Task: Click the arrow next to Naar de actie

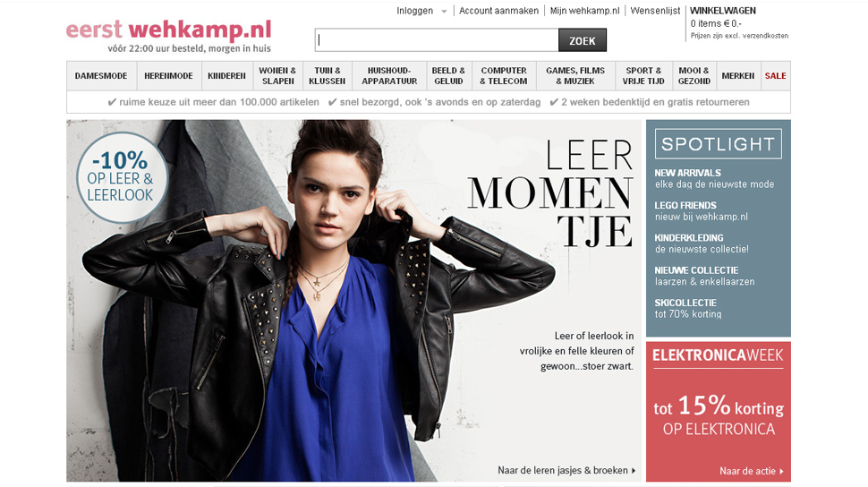Action: pos(781,472)
